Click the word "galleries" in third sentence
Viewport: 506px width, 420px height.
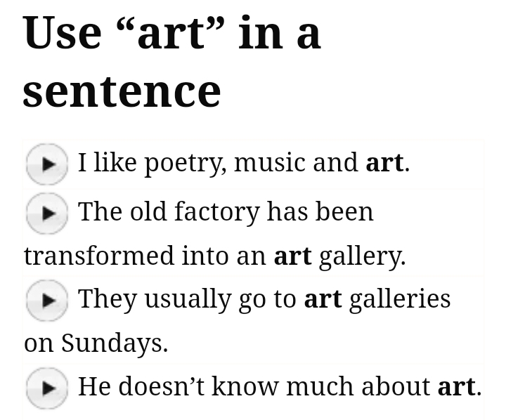coord(400,299)
